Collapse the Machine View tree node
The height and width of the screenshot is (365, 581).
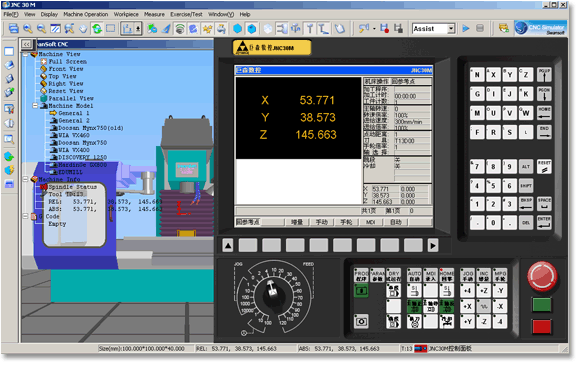click(x=26, y=54)
